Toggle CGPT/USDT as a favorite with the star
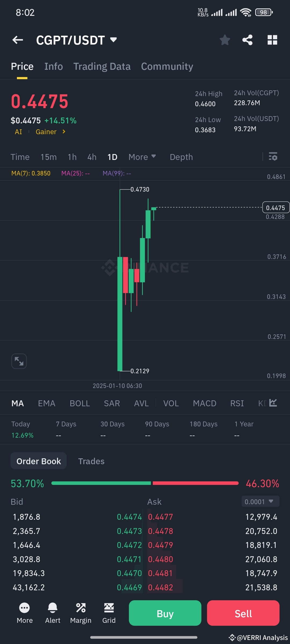Viewport: 290px width, 644px height. tap(225, 40)
